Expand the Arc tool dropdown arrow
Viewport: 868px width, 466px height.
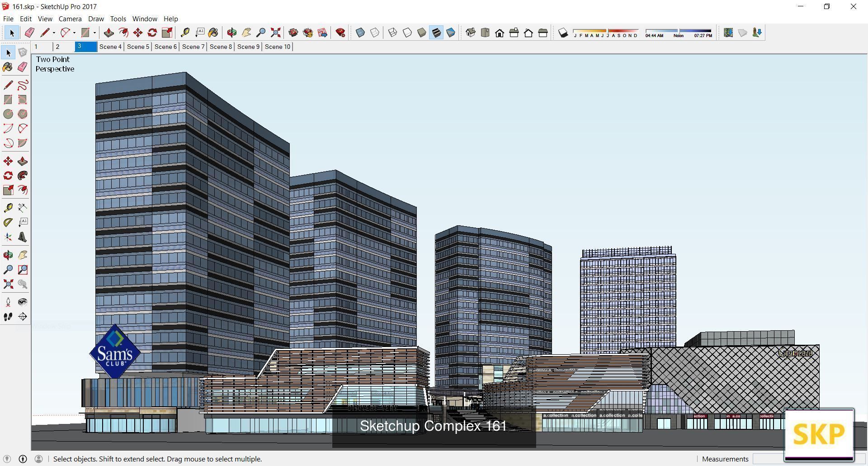click(74, 33)
